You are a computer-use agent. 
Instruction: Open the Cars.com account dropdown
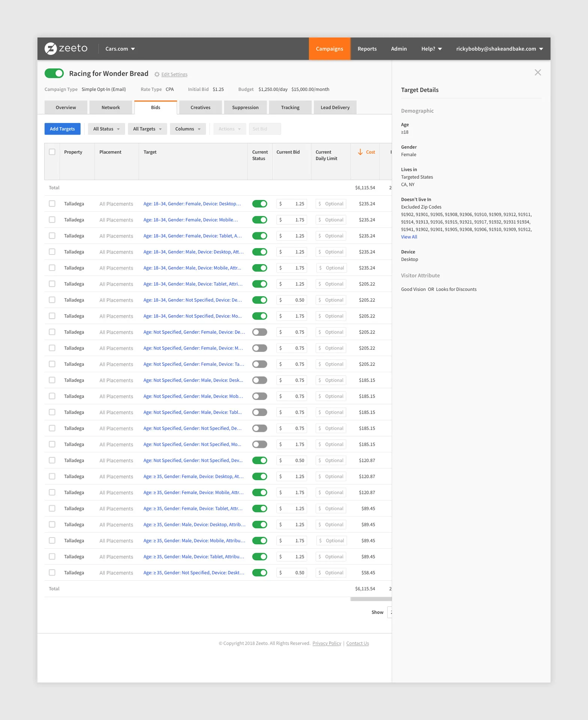(x=120, y=49)
